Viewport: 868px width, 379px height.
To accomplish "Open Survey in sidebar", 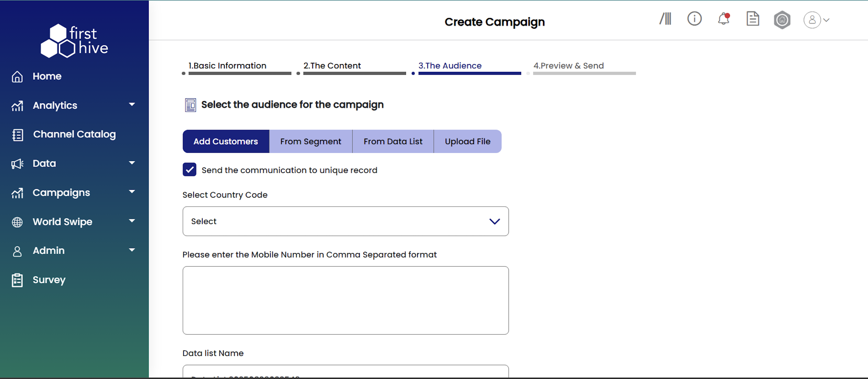I will (49, 280).
